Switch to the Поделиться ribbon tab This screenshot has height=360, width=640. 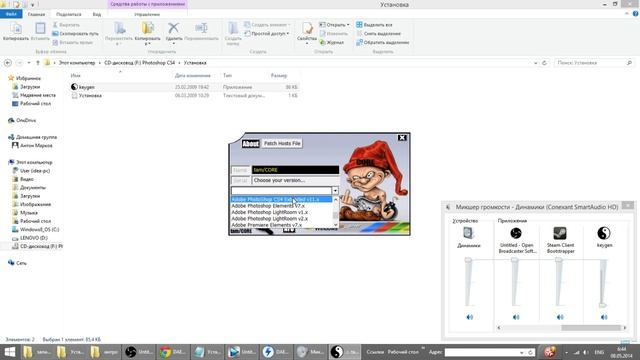[69, 14]
